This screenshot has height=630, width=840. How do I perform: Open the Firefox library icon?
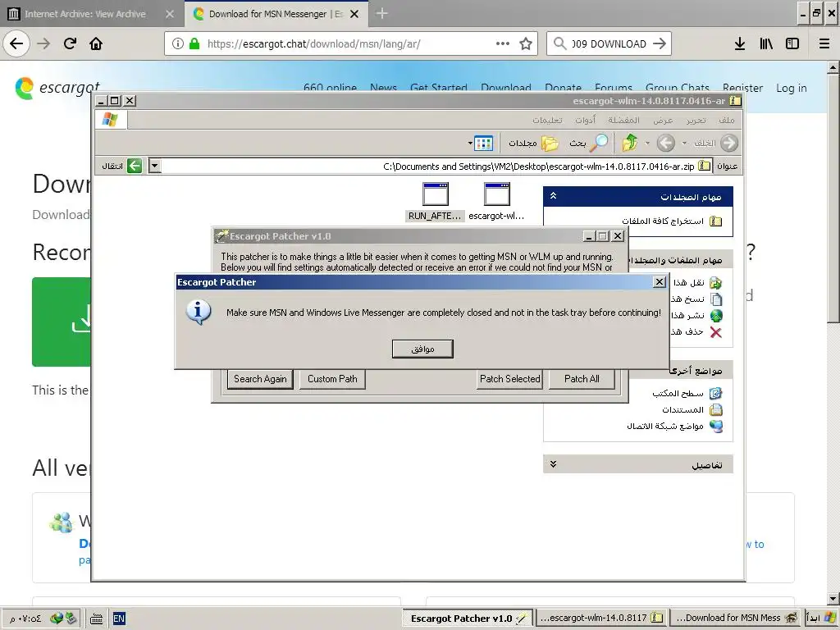pos(766,43)
